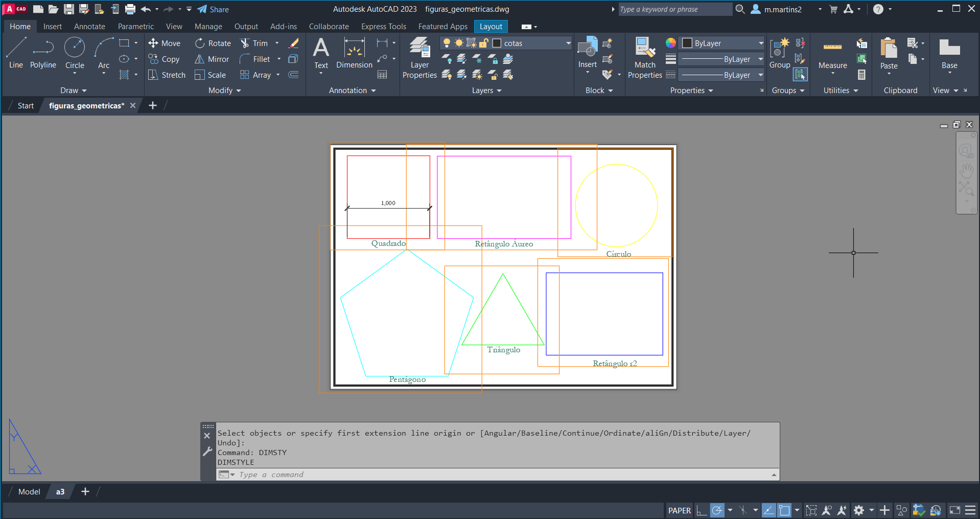Open the cotas layer dropdown
Viewport: 980px width, 519px height.
[x=568, y=43]
